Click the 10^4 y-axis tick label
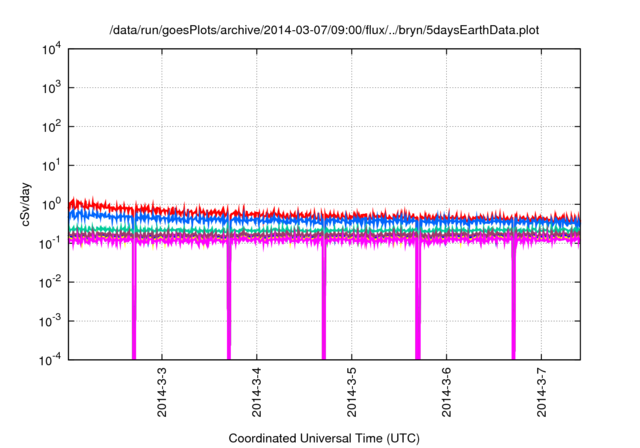This screenshot has width=640, height=448. point(51,49)
